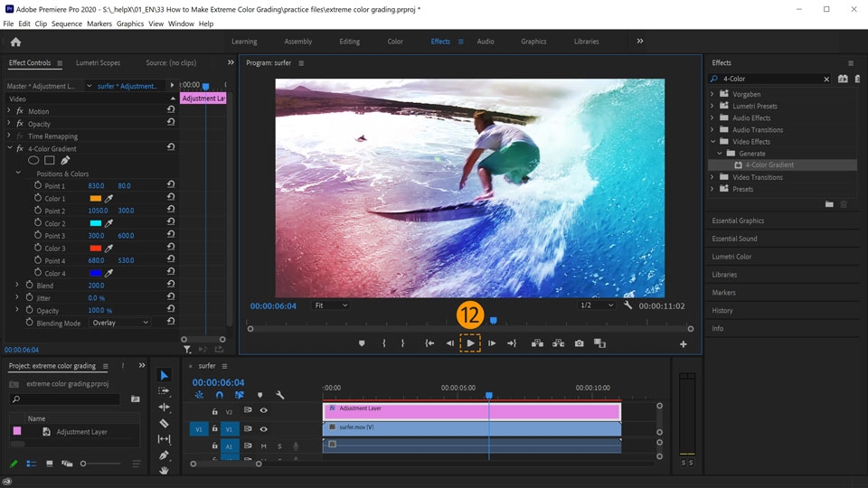Toggle the lock on track V1
The image size is (868, 488).
pos(214,428)
